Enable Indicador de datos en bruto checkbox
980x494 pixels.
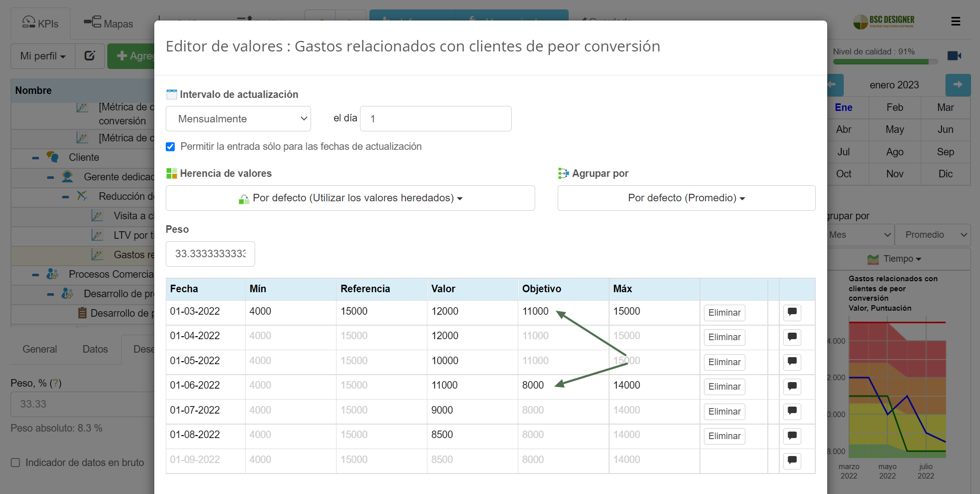[15, 463]
